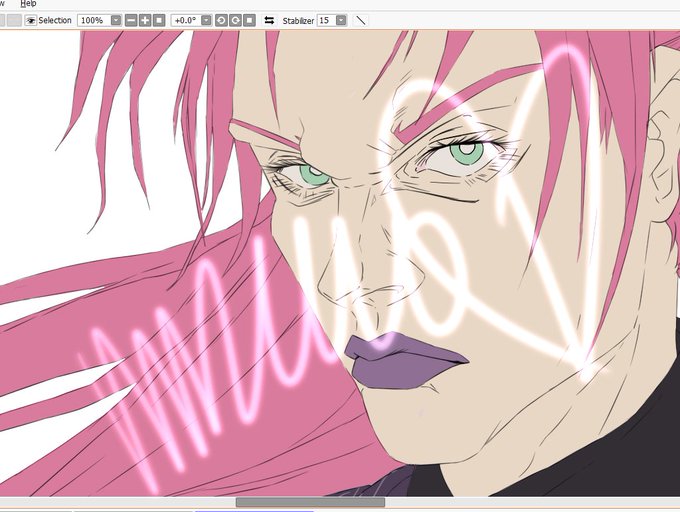Toggle the straight line drawing mode icon
Image resolution: width=680 pixels, height=512 pixels.
click(x=361, y=20)
